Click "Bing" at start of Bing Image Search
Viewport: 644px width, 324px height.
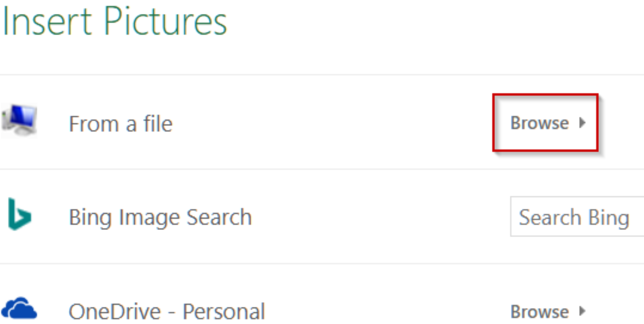[90, 217]
